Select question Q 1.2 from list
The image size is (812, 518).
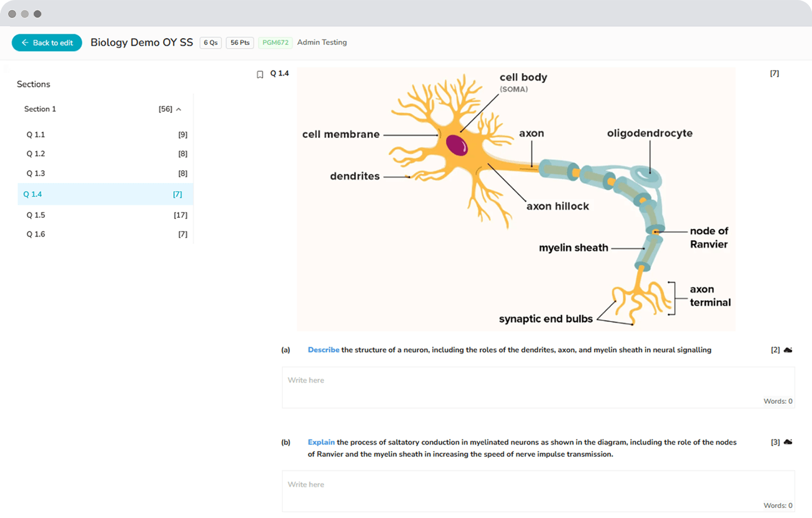36,154
